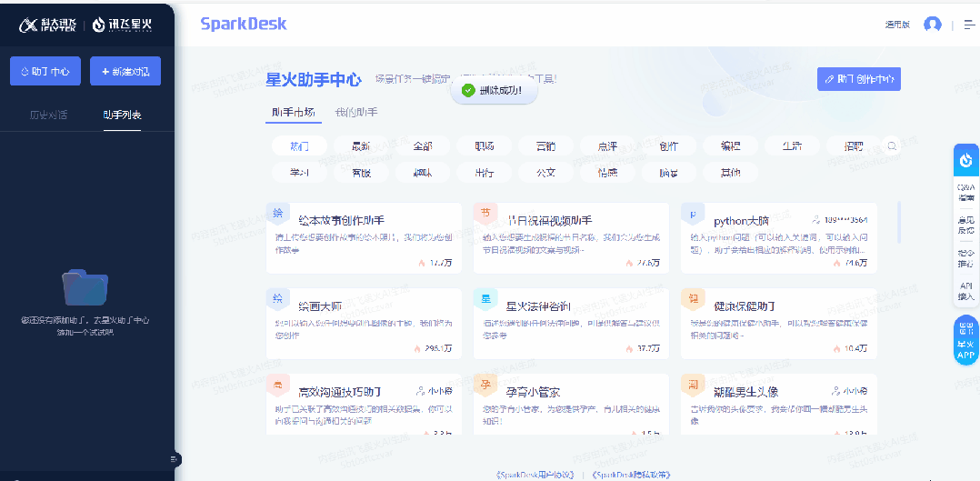
Task: Select the 全部 category chip
Action: (423, 146)
